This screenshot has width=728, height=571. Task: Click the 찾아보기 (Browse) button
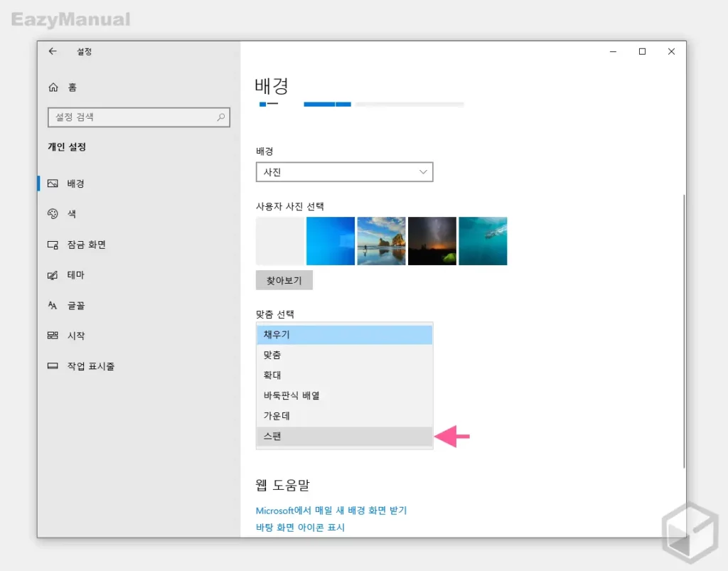pos(284,279)
